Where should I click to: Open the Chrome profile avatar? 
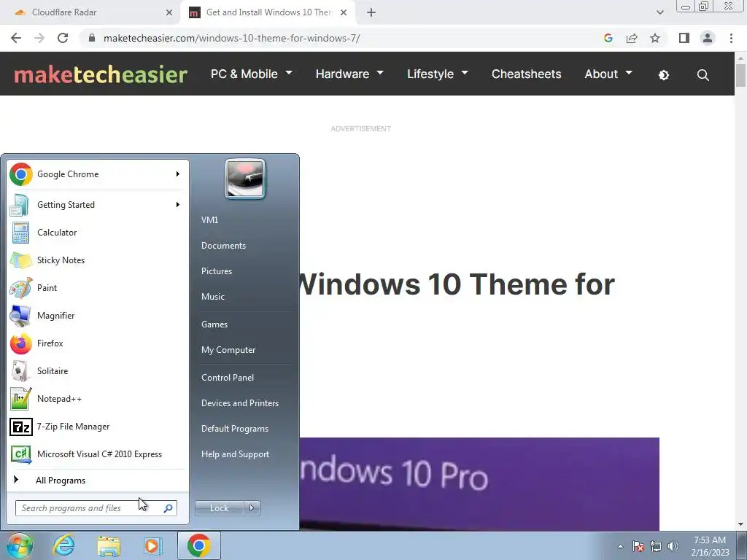[x=708, y=38]
